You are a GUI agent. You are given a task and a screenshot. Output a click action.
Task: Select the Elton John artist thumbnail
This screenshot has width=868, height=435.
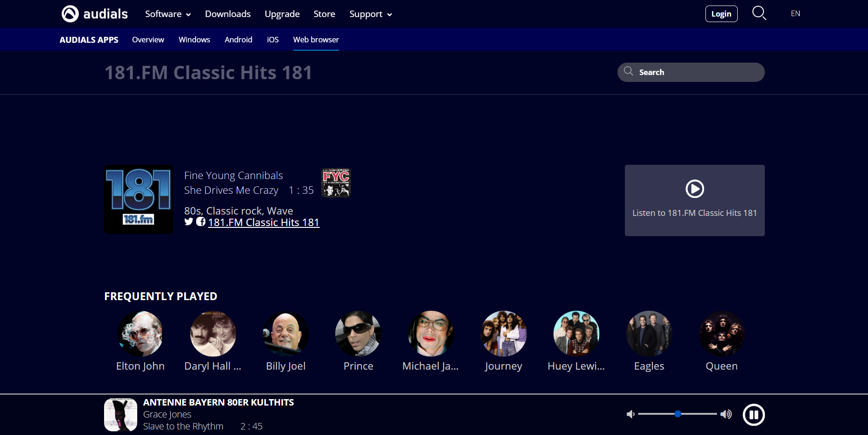coord(140,334)
